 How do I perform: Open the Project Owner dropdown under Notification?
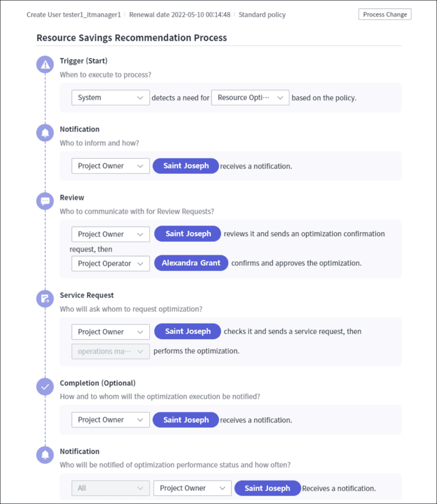tap(110, 166)
